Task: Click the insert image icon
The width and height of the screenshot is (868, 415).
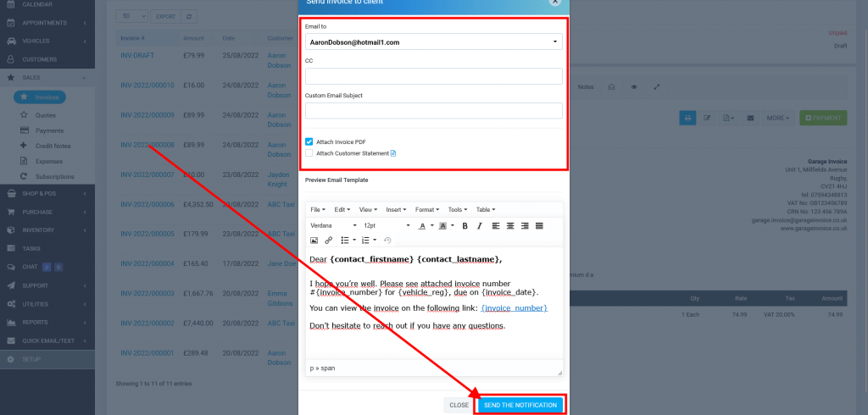Action: click(314, 241)
